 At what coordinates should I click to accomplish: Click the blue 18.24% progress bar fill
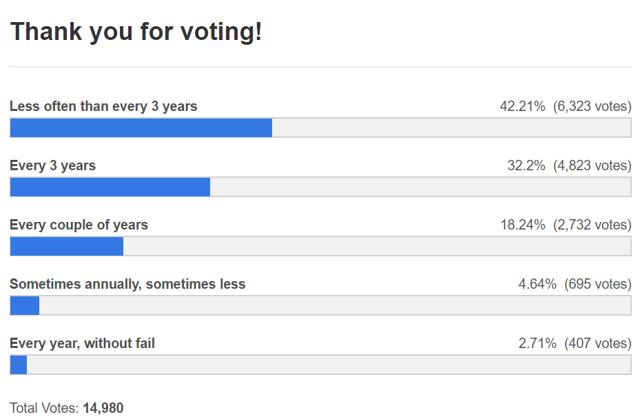[67, 246]
